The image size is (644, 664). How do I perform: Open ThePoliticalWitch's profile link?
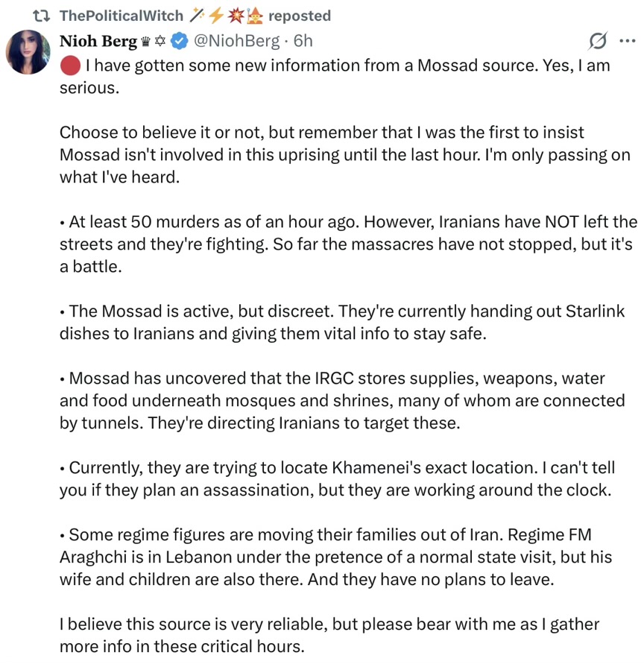(121, 16)
